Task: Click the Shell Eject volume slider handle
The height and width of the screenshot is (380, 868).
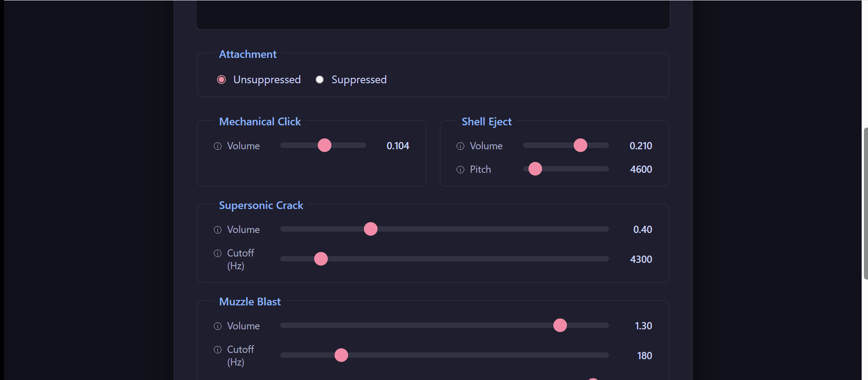Action: coord(580,145)
